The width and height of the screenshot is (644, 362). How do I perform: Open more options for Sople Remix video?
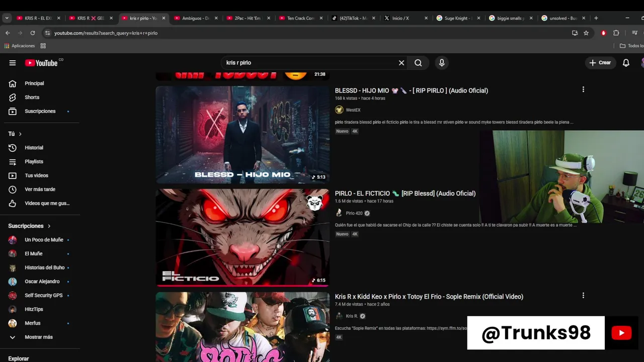click(x=583, y=296)
